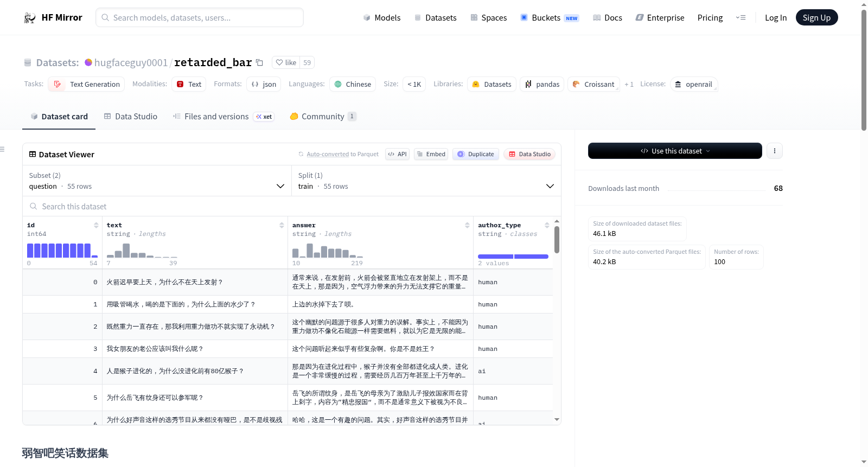Select the row with id 3
This screenshot has height=467, width=868.
288,349
